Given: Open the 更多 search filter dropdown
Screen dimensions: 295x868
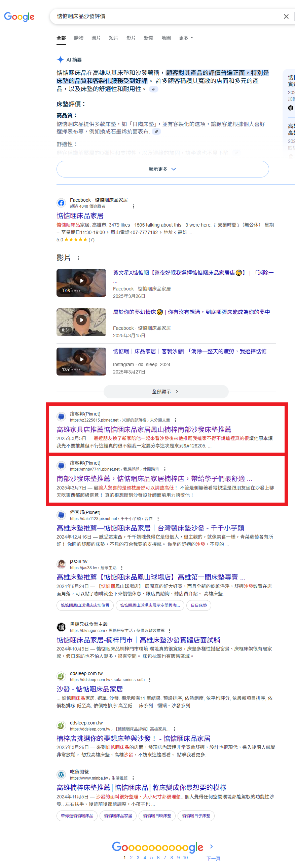Looking at the screenshot, I should (x=186, y=38).
